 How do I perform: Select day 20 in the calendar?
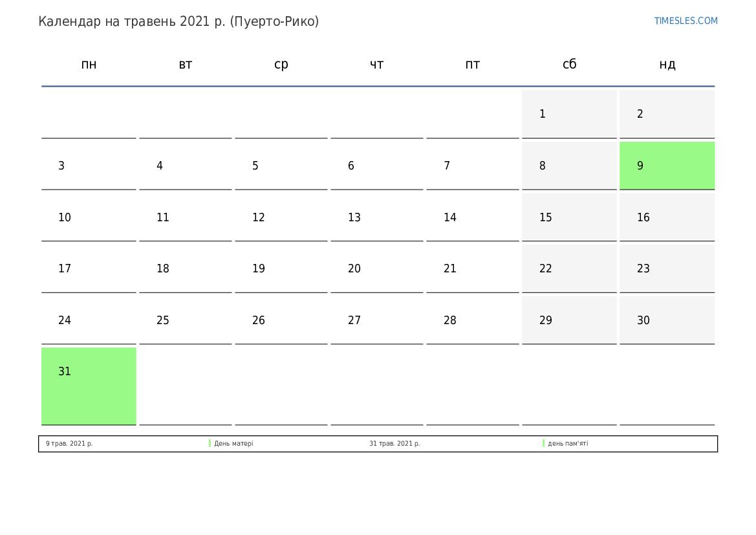click(376, 268)
